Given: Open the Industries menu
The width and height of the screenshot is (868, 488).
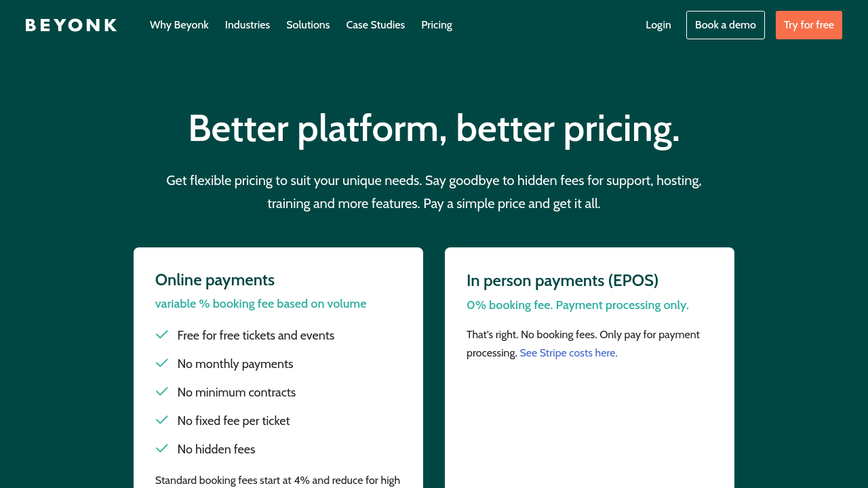Looking at the screenshot, I should (x=248, y=25).
